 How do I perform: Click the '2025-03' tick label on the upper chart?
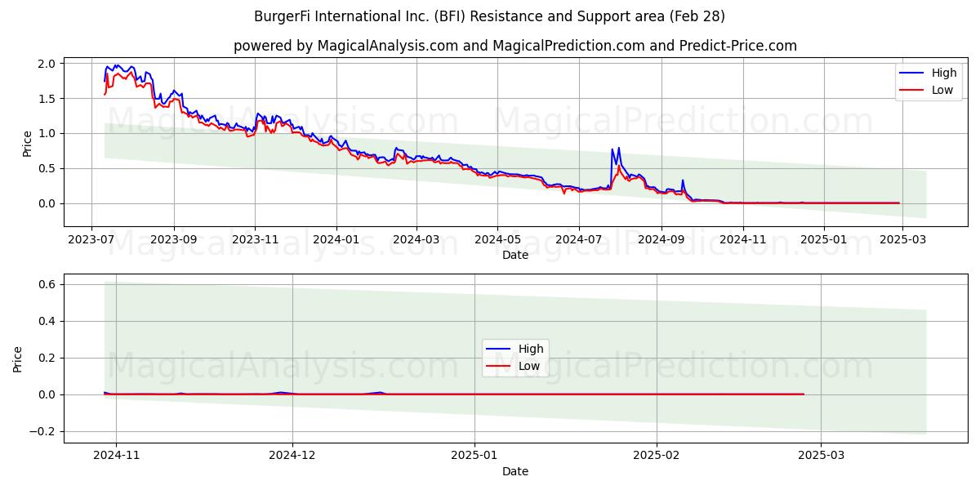[x=902, y=239]
